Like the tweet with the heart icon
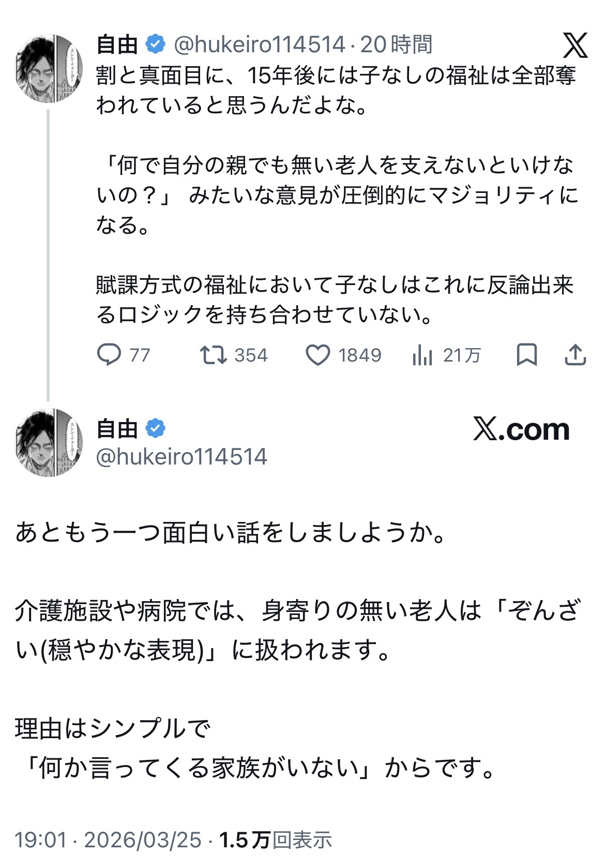605x868 pixels. [x=317, y=355]
